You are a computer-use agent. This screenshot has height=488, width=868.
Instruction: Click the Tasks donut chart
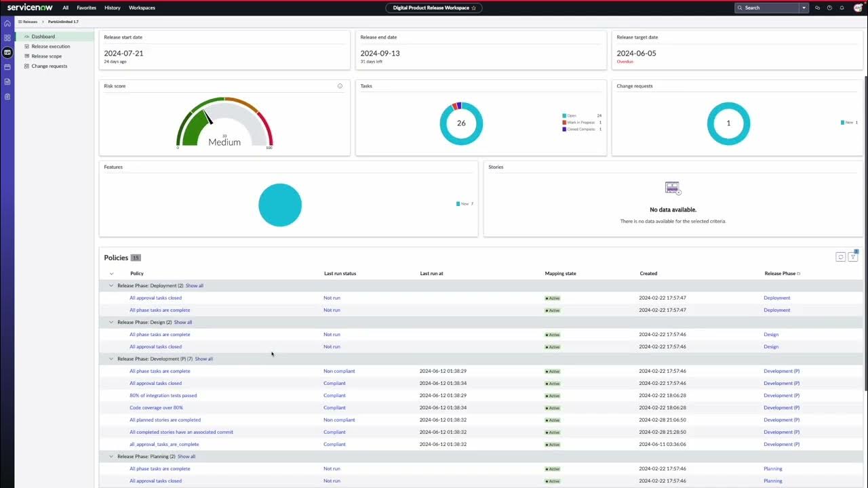point(461,123)
